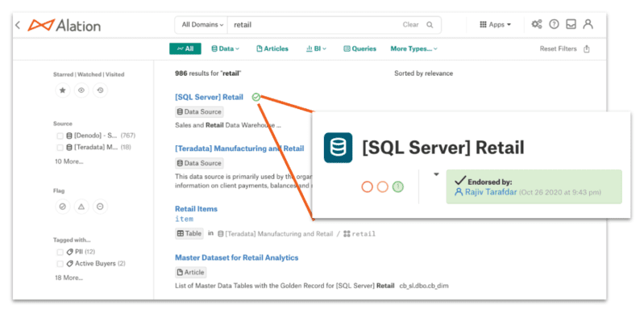Screen dimensions: 644x322
Task: Select the All results tab
Action: 185,49
